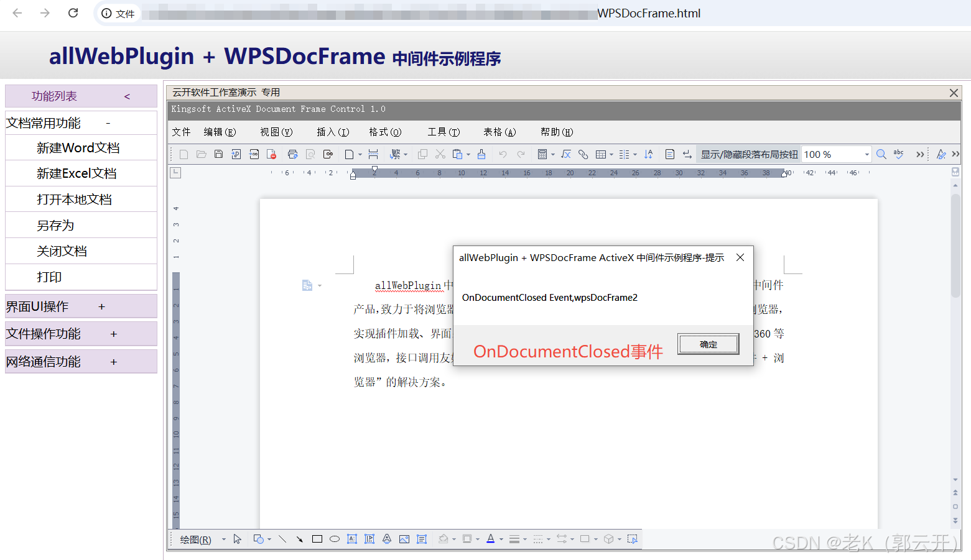
Task: Expand the 网络通信功能 section
Action: (x=81, y=362)
